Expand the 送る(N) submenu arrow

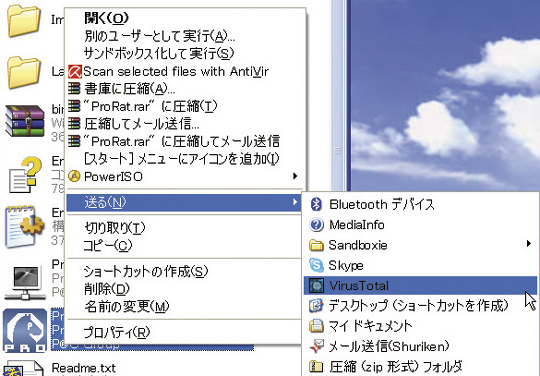coord(295,202)
